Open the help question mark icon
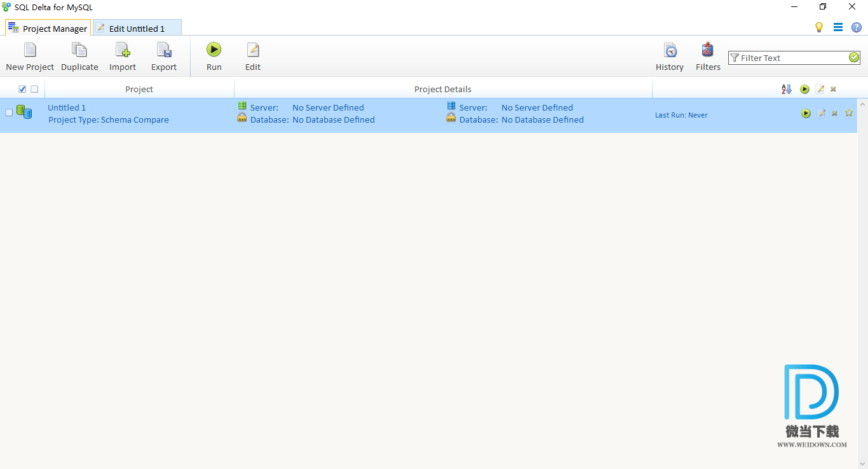The width and height of the screenshot is (868, 469). [x=857, y=27]
